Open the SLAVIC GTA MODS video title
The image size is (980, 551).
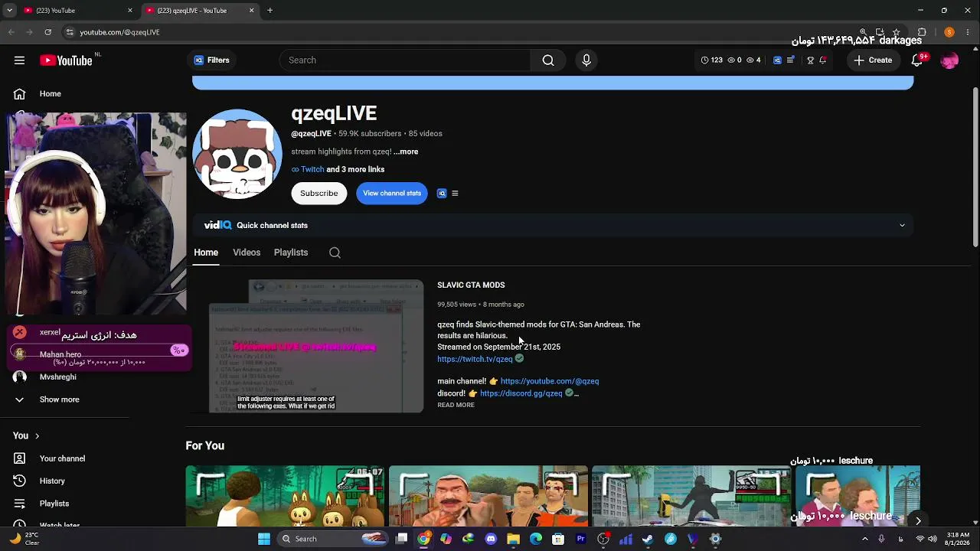(x=471, y=285)
